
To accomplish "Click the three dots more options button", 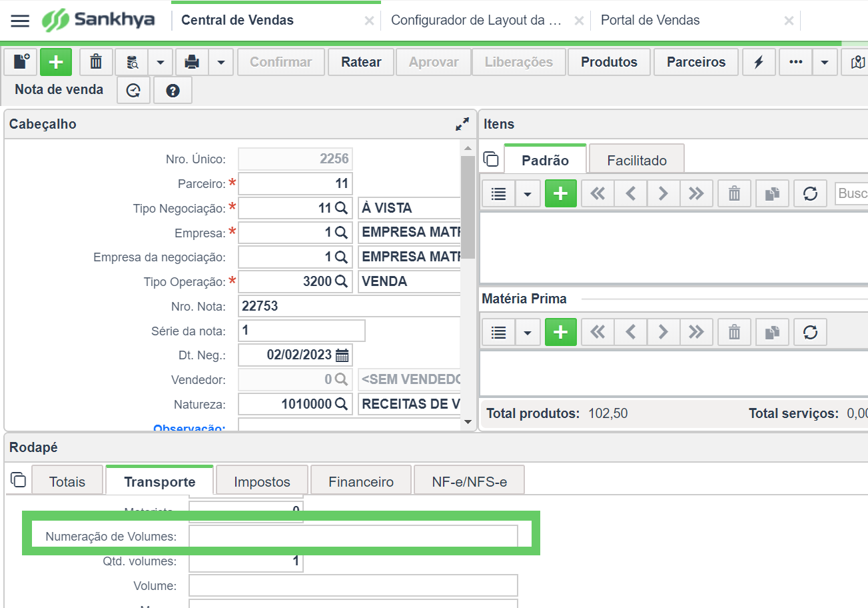I will click(795, 62).
